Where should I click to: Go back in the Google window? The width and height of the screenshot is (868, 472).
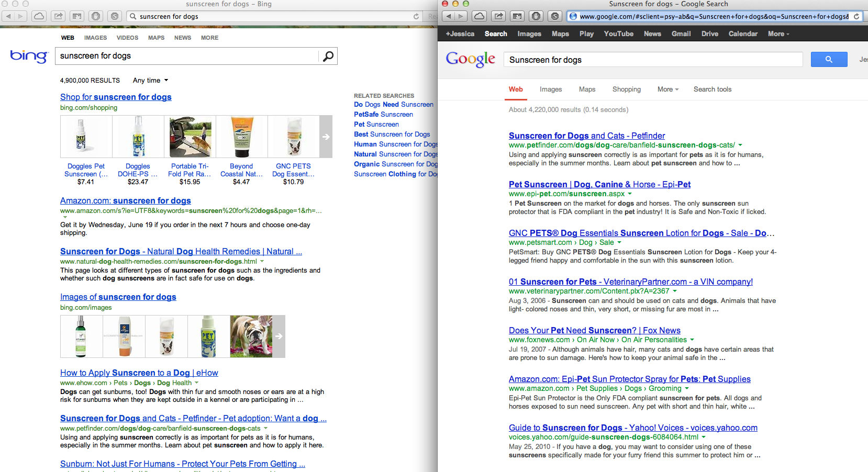[449, 16]
